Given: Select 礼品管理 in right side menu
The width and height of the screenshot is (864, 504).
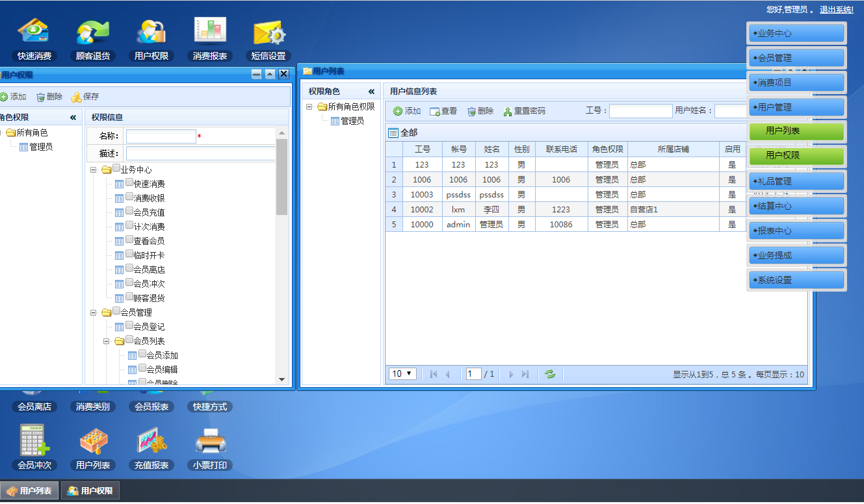Looking at the screenshot, I should coord(796,181).
